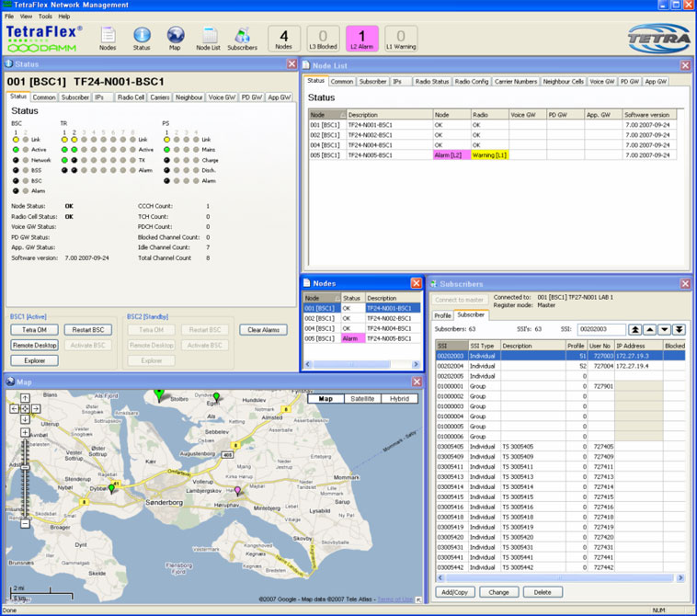Image resolution: width=697 pixels, height=616 pixels.
Task: Open the Tools menu
Action: click(45, 17)
